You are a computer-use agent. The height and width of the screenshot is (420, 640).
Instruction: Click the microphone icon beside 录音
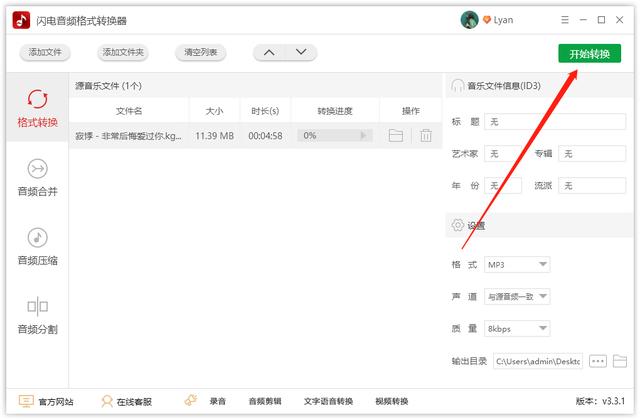pyautogui.click(x=191, y=400)
